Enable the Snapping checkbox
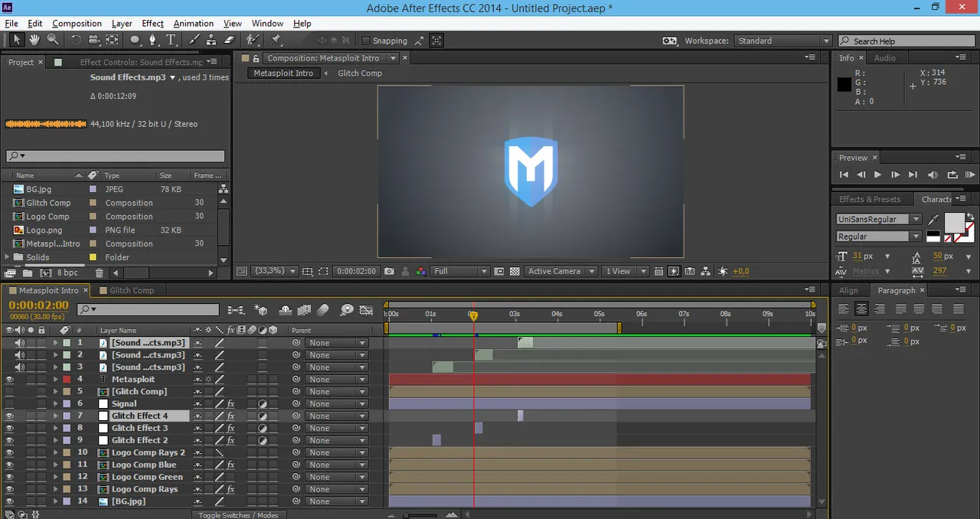980x519 pixels. pyautogui.click(x=365, y=41)
